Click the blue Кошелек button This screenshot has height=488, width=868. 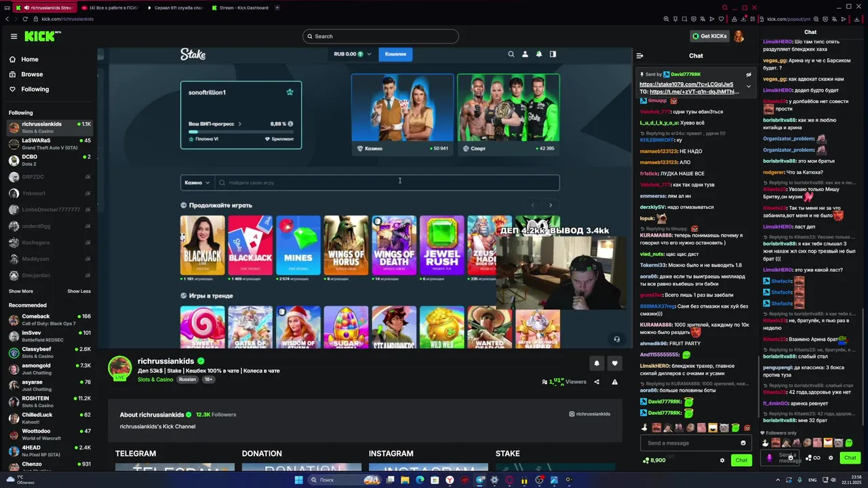tap(395, 54)
